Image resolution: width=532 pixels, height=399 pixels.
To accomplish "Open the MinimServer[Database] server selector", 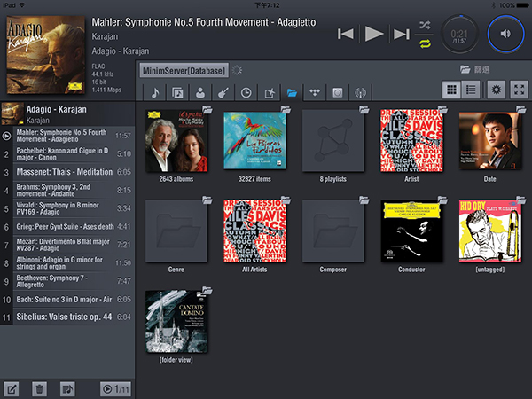I will click(x=184, y=71).
